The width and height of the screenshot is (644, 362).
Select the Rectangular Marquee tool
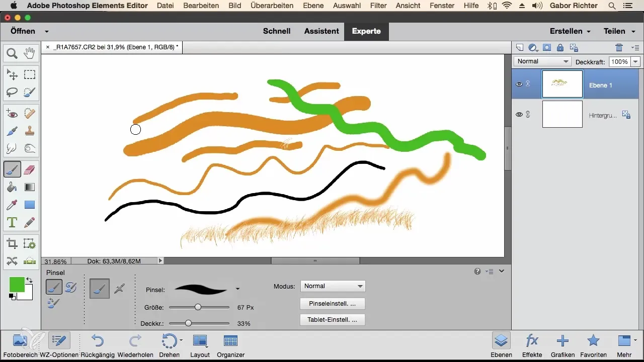point(30,75)
